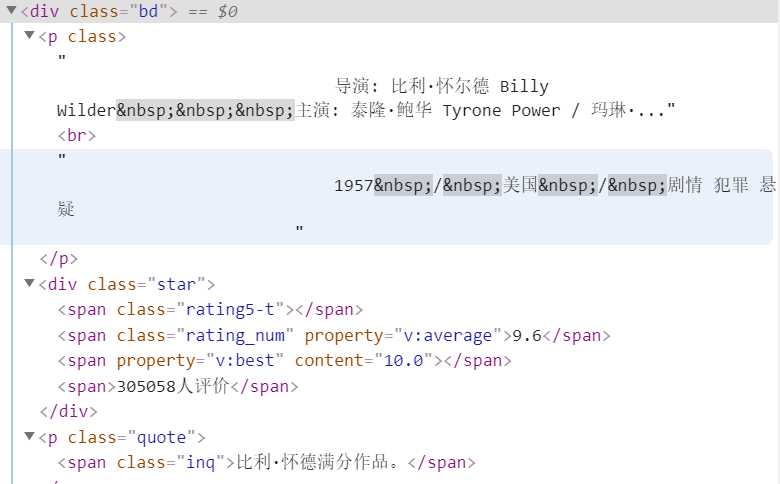
Task: Click the text 导演: 比利·怀尔德 Billy
Action: click(442, 86)
